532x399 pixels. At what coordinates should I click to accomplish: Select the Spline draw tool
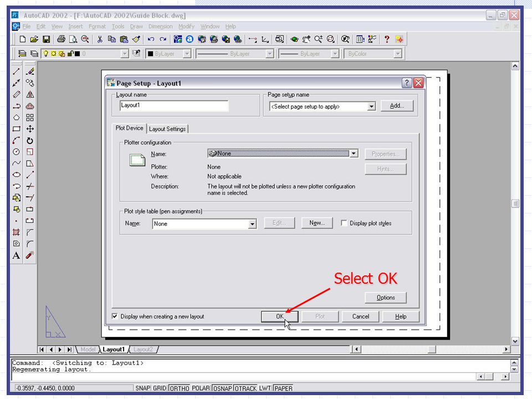tap(16, 163)
